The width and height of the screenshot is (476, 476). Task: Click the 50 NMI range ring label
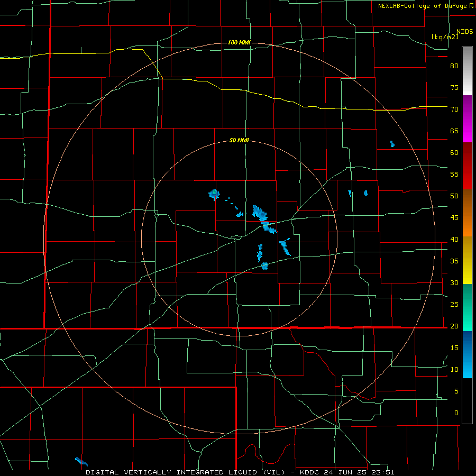239,140
